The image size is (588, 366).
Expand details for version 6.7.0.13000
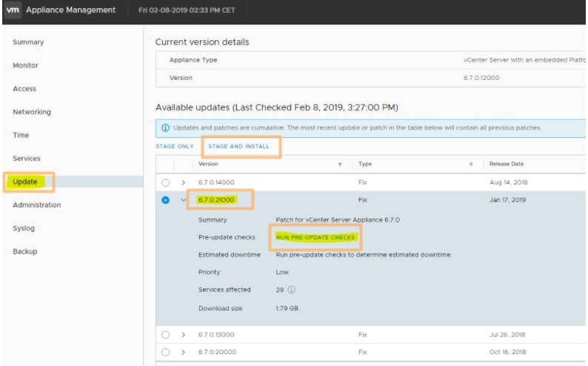pyautogui.click(x=183, y=334)
